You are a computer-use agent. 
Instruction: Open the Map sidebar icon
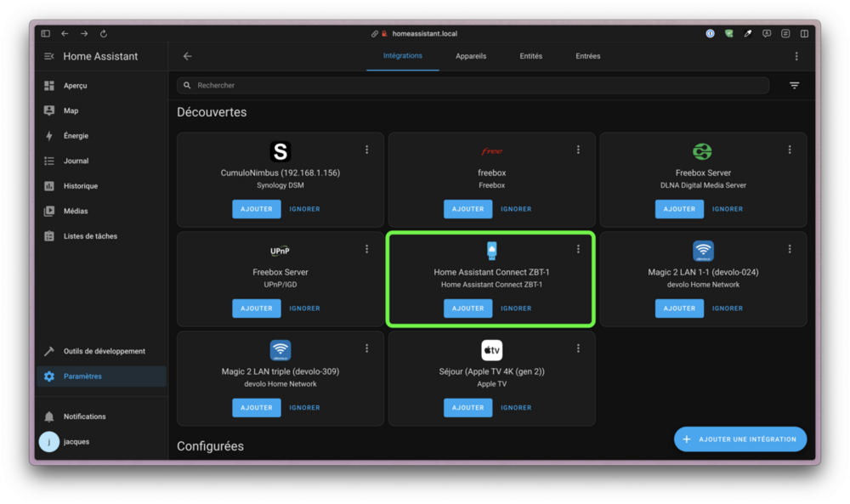click(x=49, y=110)
